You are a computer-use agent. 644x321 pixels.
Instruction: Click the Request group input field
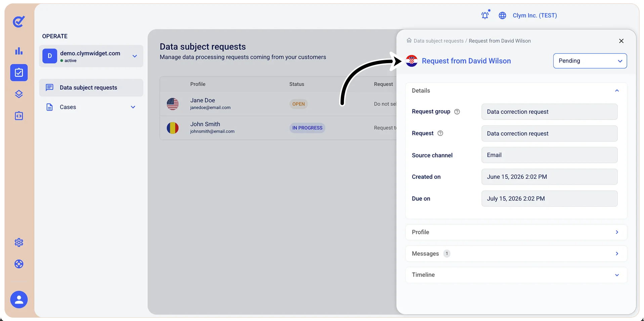(549, 112)
